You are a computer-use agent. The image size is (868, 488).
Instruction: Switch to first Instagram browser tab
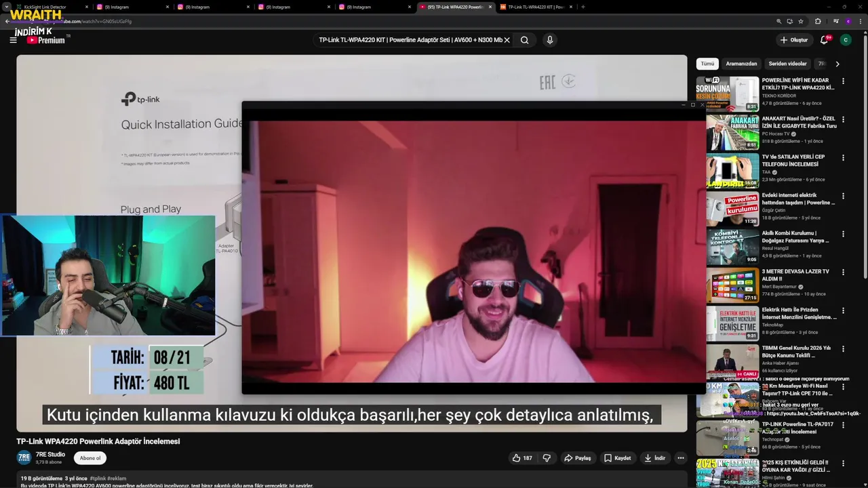(x=132, y=7)
